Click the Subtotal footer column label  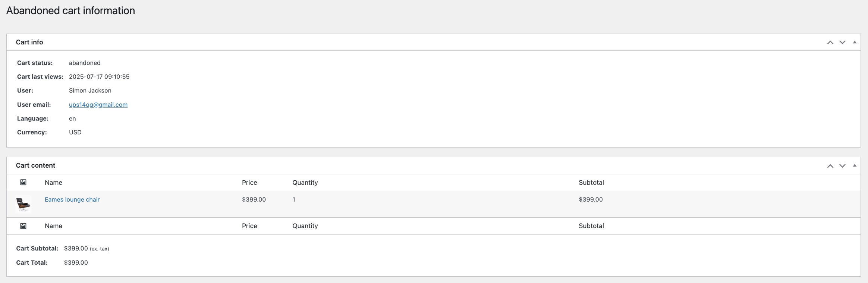pos(591,226)
